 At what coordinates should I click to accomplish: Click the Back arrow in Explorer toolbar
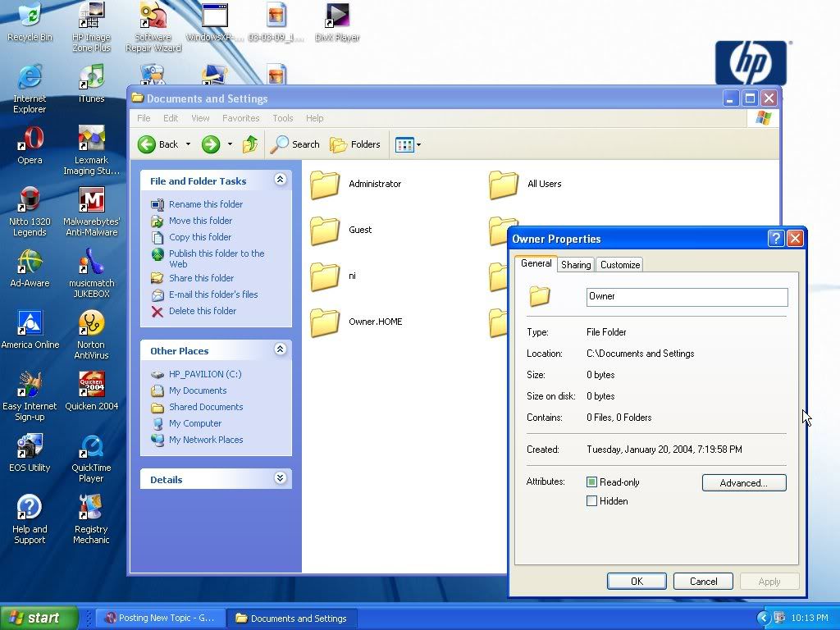point(158,144)
